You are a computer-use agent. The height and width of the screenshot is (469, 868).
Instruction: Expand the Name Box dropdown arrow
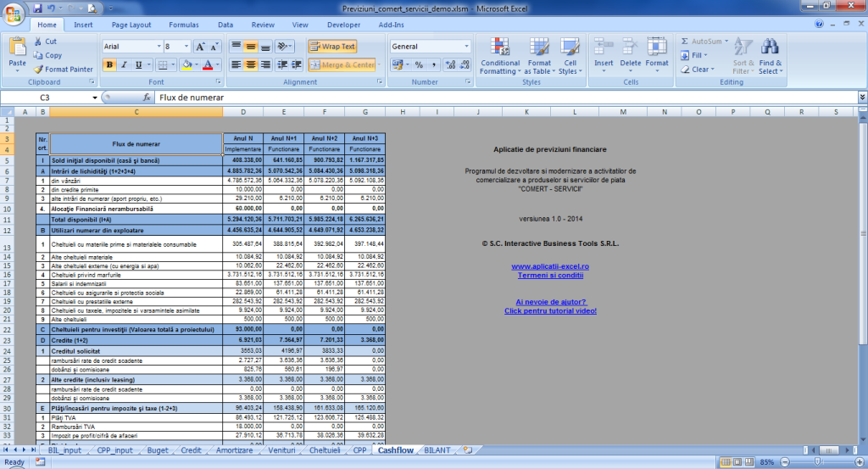pos(95,98)
